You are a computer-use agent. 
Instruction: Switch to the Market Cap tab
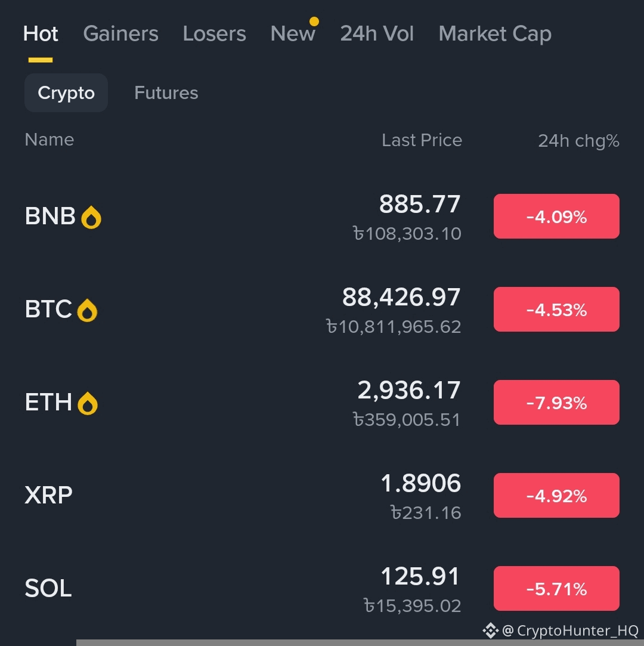tap(495, 34)
